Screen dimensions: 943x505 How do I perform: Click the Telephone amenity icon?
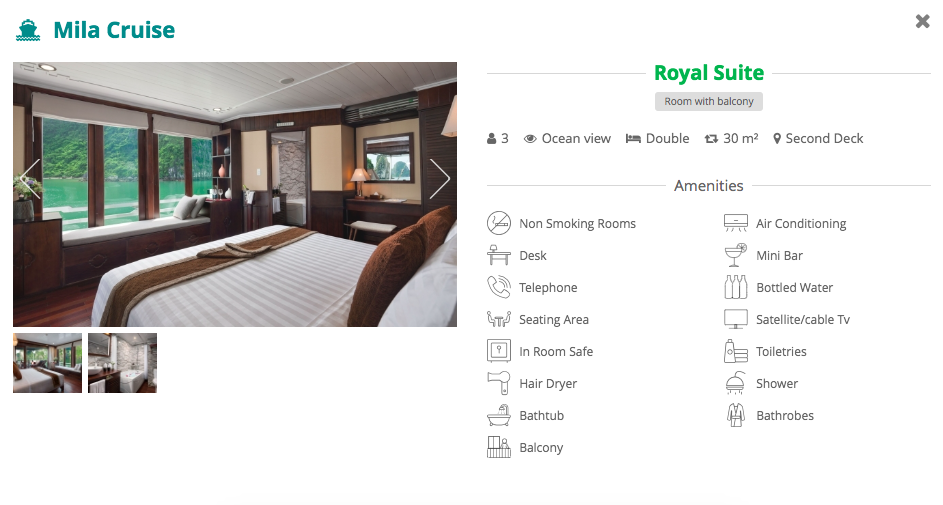[499, 287]
